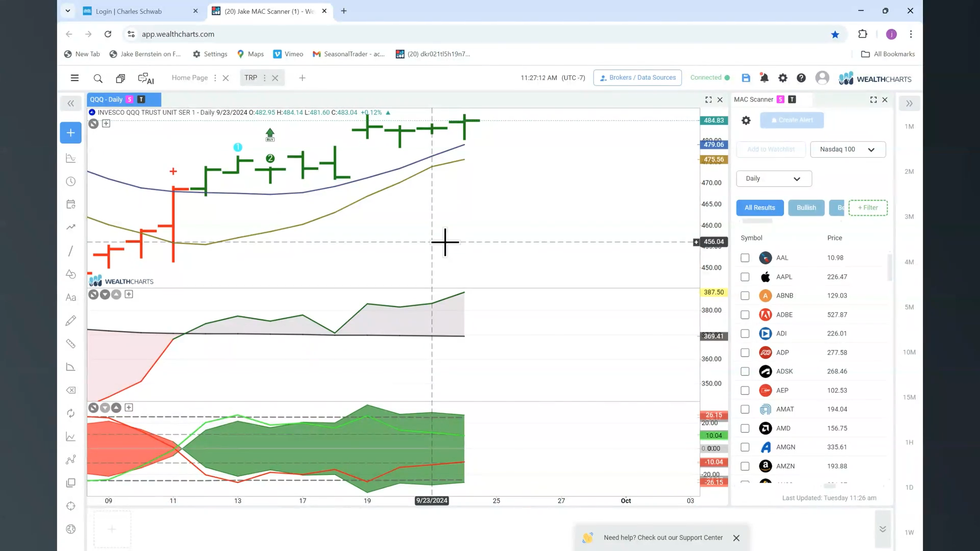
Task: Select the eraser delete tool
Action: (x=71, y=390)
